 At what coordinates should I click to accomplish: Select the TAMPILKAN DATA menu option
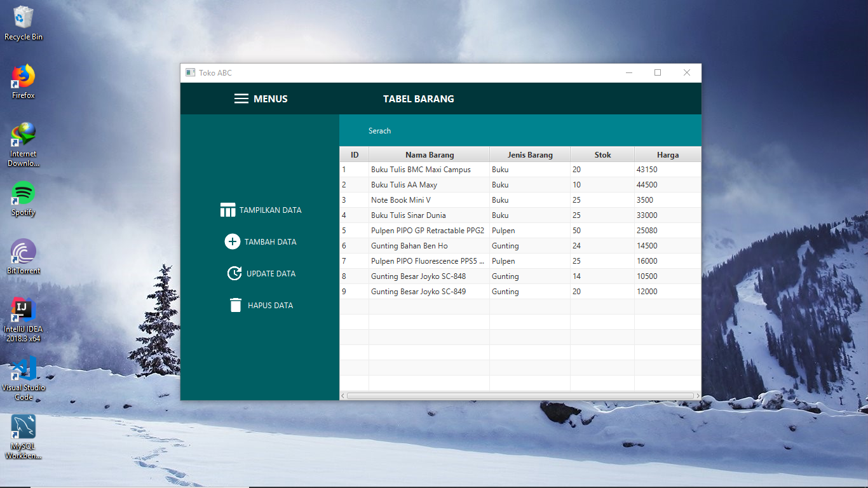(270, 209)
